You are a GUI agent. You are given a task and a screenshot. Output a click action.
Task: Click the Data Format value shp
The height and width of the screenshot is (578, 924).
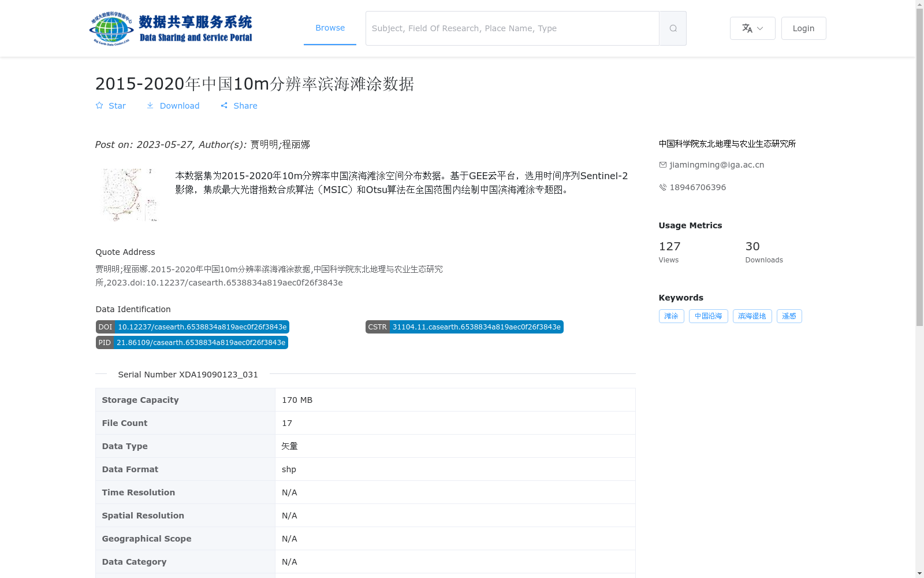pyautogui.click(x=289, y=469)
